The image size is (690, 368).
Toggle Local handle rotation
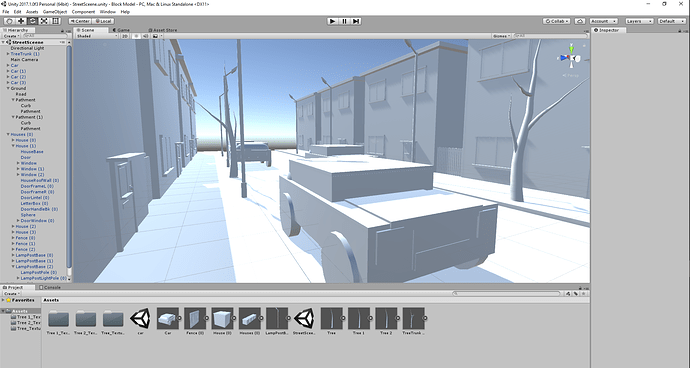pyautogui.click(x=103, y=21)
